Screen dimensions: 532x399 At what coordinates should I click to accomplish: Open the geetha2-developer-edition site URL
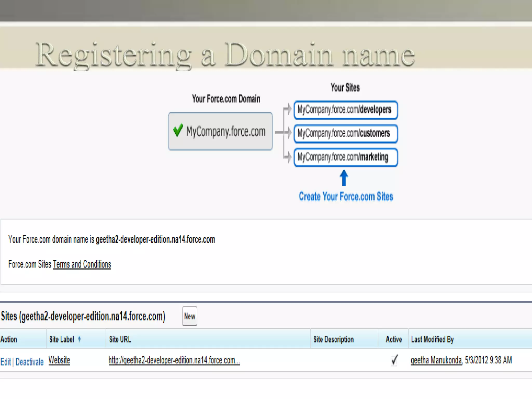coord(174,360)
